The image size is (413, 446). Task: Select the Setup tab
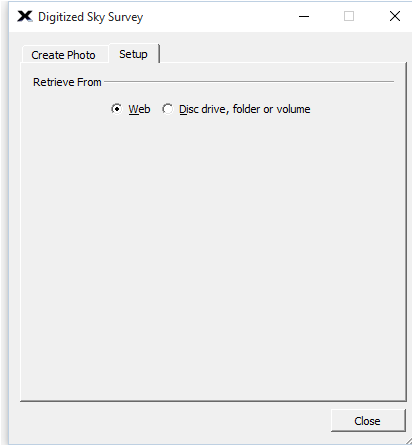(x=134, y=54)
